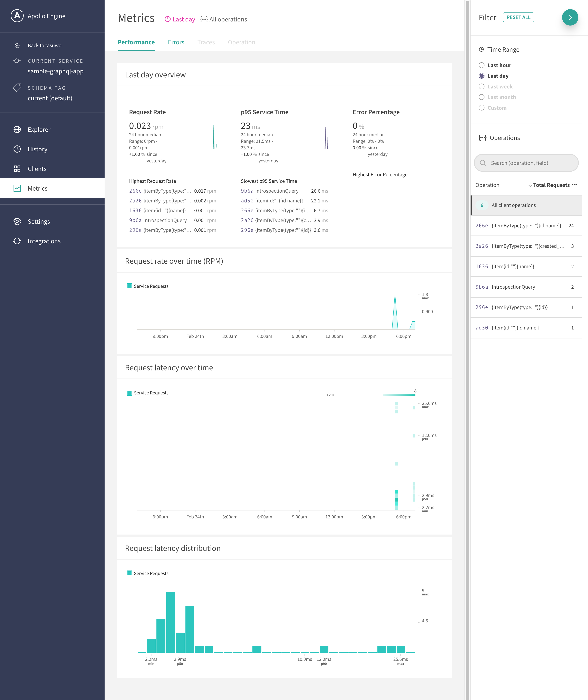Open the All operations filter in the header
This screenshot has height=700, width=588.
coord(224,19)
